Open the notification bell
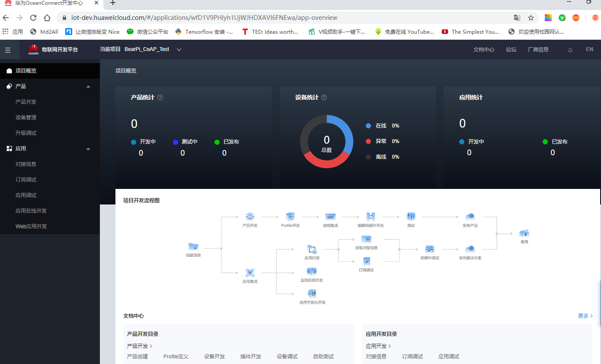601x364 pixels. click(570, 50)
